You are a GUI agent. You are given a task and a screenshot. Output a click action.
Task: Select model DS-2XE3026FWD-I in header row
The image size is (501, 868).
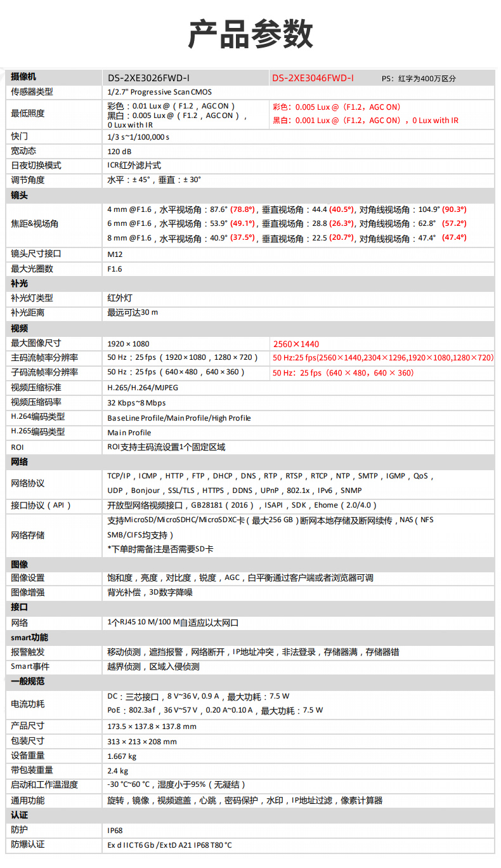click(148, 78)
